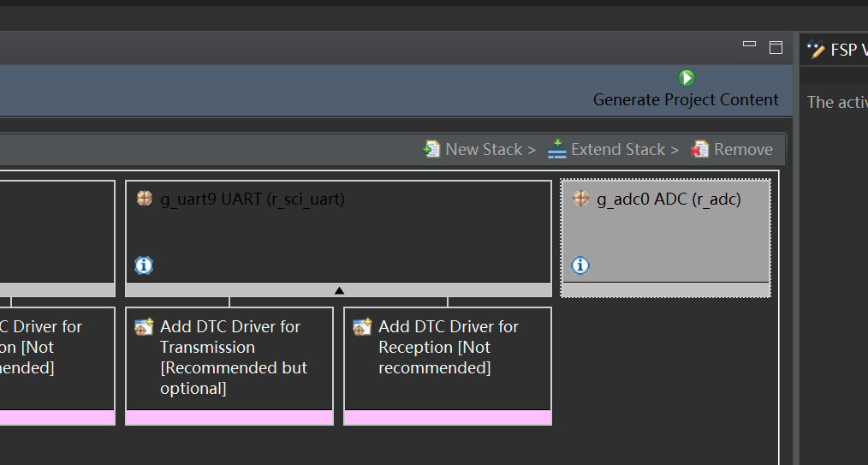Open the FSP Visualization tab
The width and height of the screenshot is (868, 465).
(837, 50)
